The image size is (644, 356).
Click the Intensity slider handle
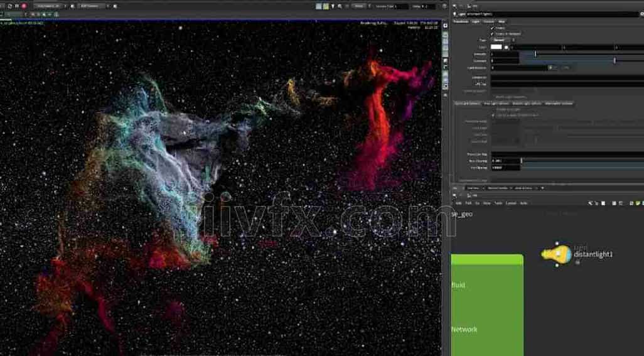[535, 54]
